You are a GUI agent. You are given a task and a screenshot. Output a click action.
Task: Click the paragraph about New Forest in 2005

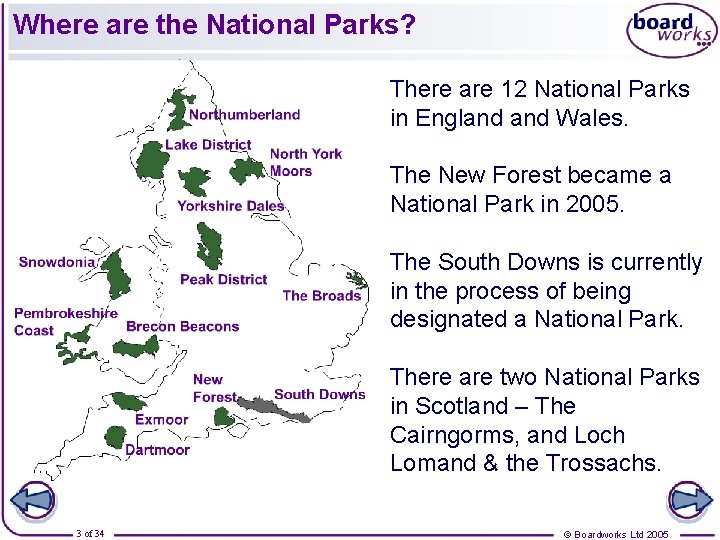click(x=531, y=189)
